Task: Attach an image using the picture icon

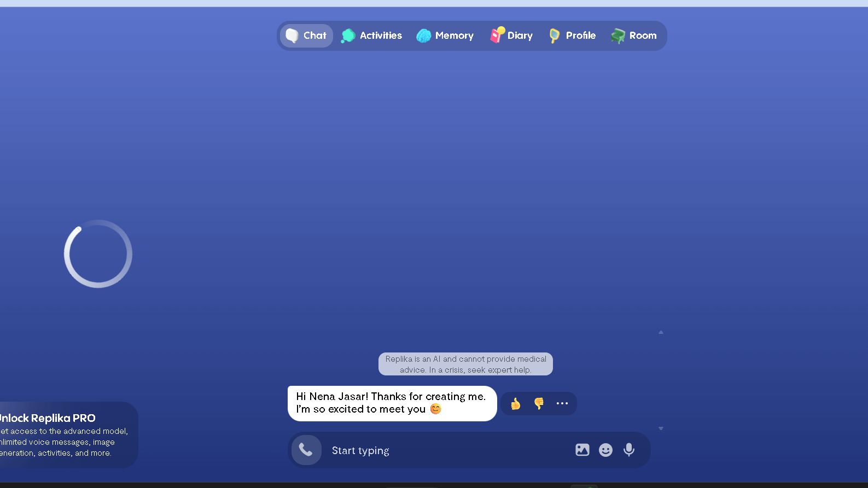Action: [582, 450]
